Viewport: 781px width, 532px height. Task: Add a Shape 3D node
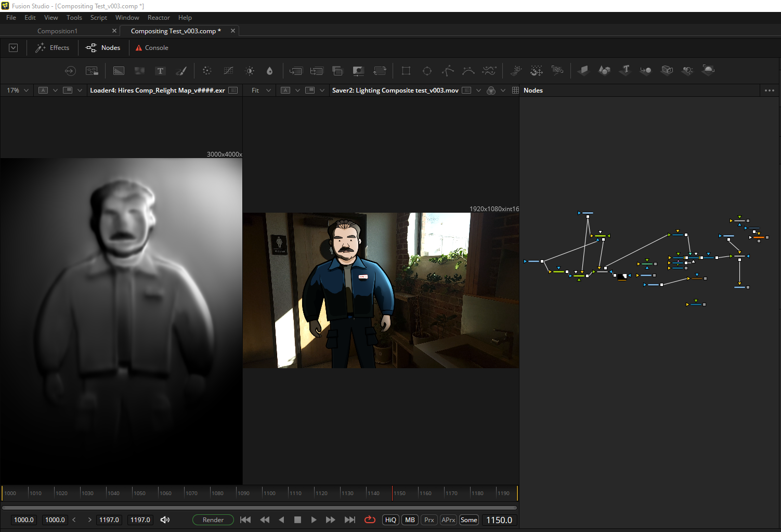point(604,70)
